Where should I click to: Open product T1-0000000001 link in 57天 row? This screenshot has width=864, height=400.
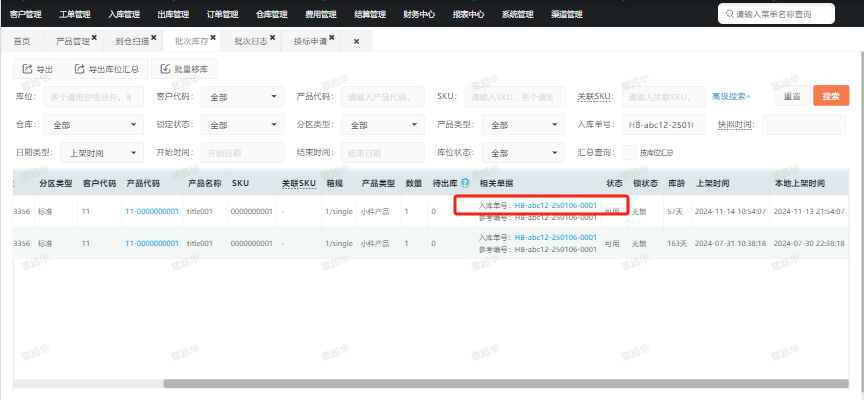tap(152, 211)
